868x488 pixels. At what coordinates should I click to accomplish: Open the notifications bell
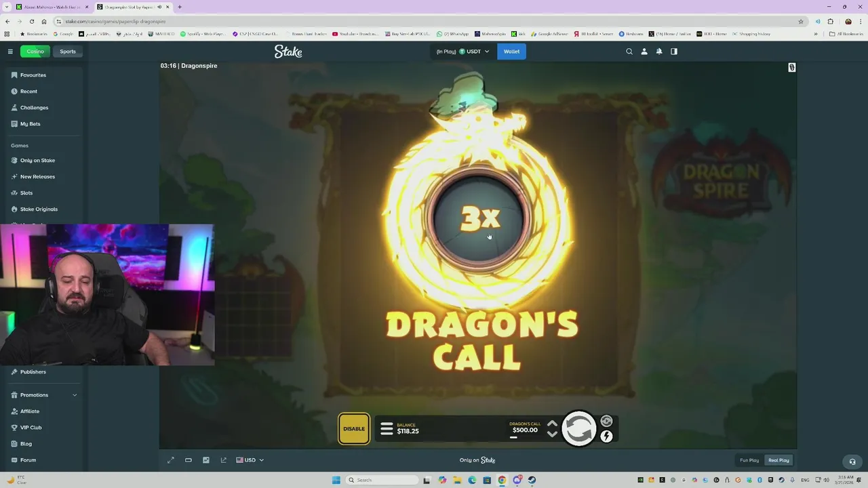[x=659, y=52]
